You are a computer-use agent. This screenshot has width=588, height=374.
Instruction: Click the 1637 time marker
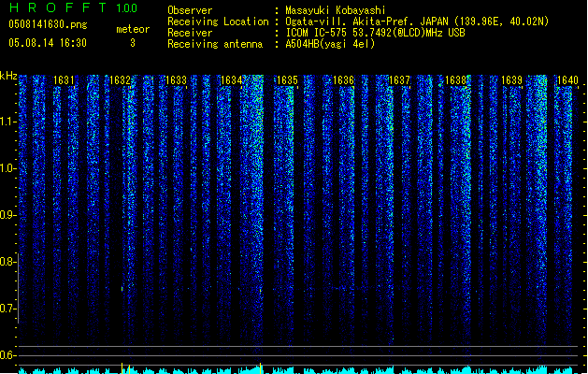(x=399, y=80)
